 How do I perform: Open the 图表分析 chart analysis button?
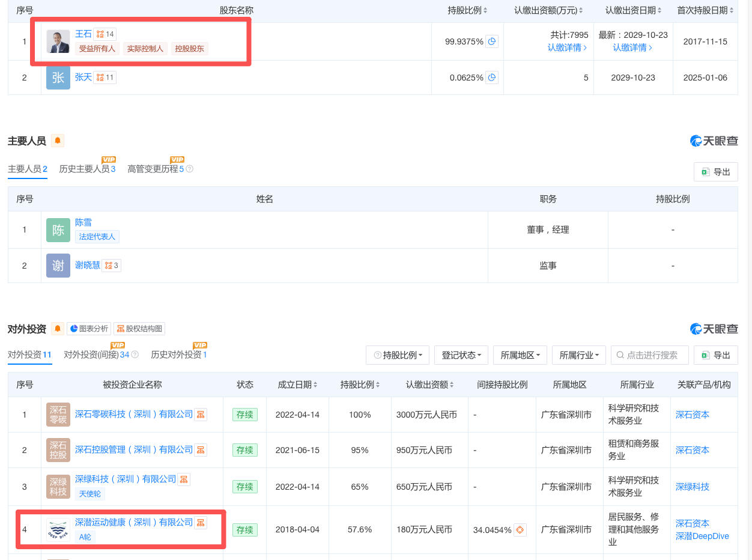click(89, 329)
